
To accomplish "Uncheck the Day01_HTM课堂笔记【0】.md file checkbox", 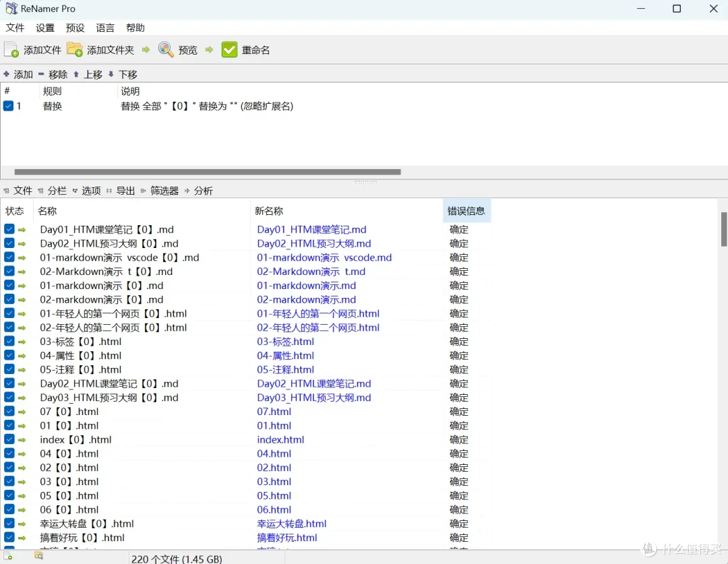I will tap(9, 229).
